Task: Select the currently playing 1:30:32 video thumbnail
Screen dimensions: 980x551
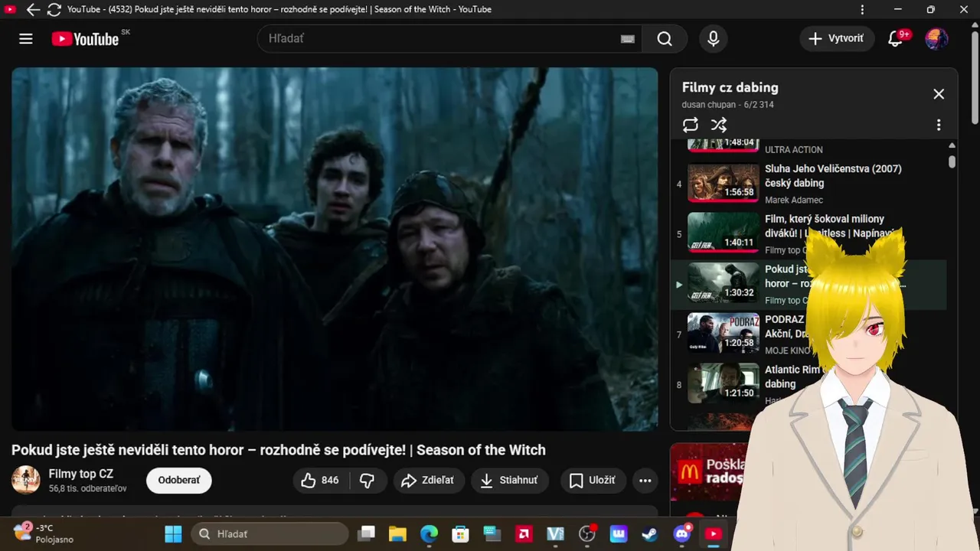Action: point(724,282)
